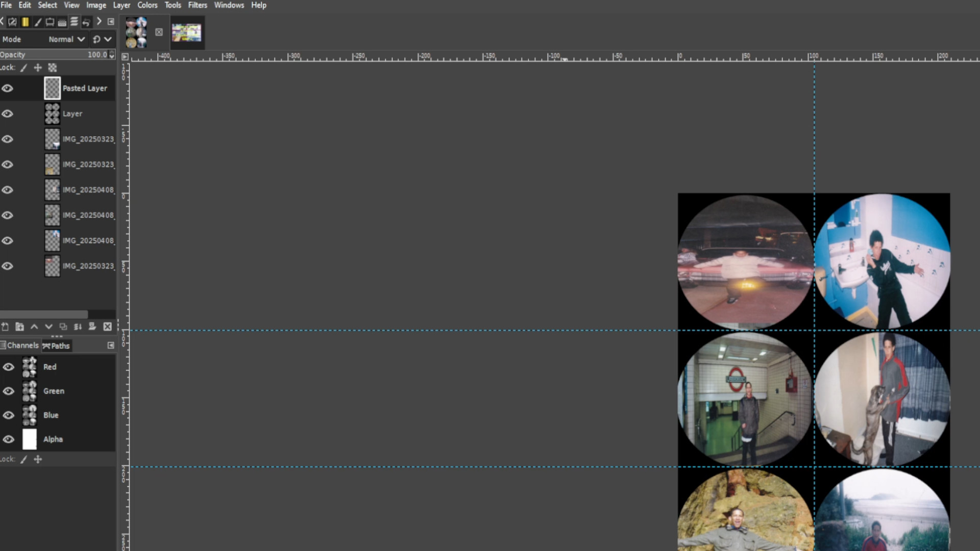The width and height of the screenshot is (980, 551).
Task: Click the anchor/mask layer button
Action: [92, 327]
